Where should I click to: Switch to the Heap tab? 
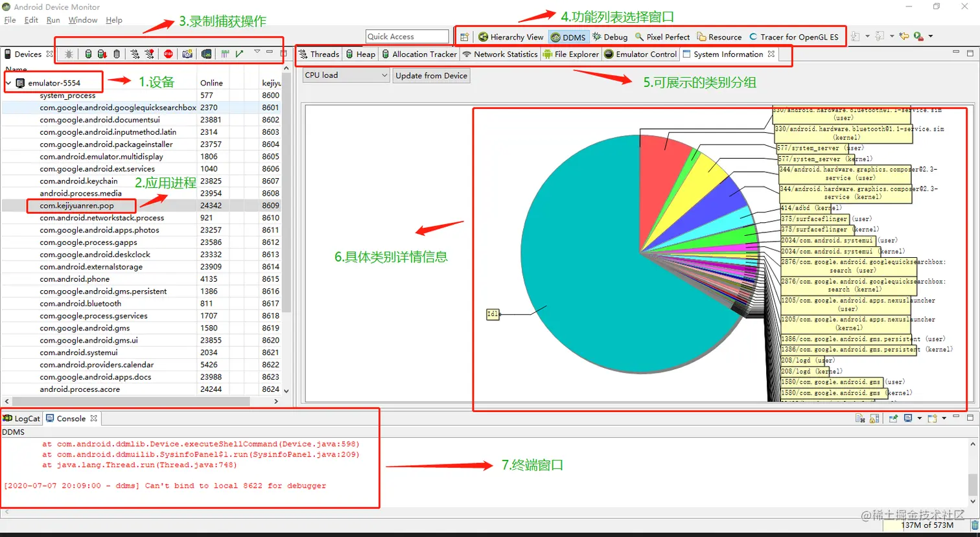[360, 54]
